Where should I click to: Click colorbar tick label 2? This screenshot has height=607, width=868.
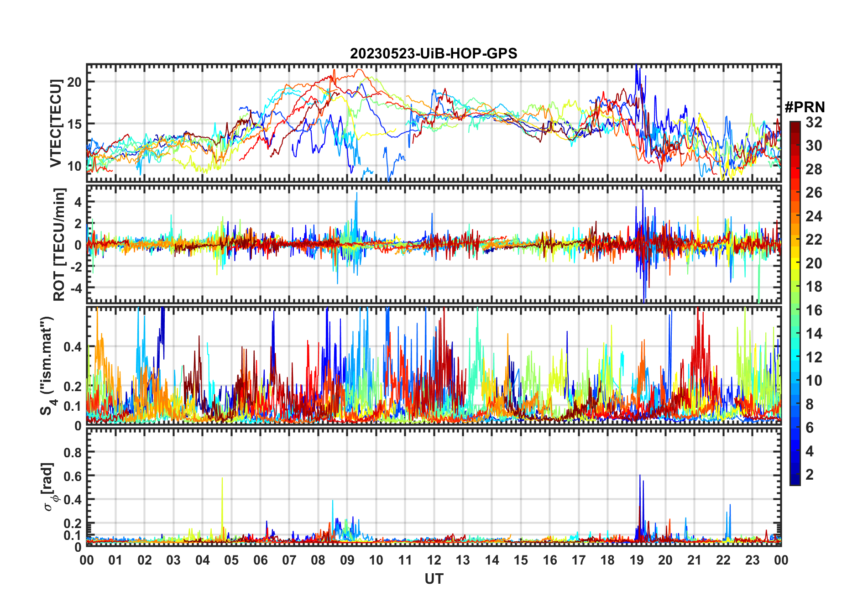810,475
